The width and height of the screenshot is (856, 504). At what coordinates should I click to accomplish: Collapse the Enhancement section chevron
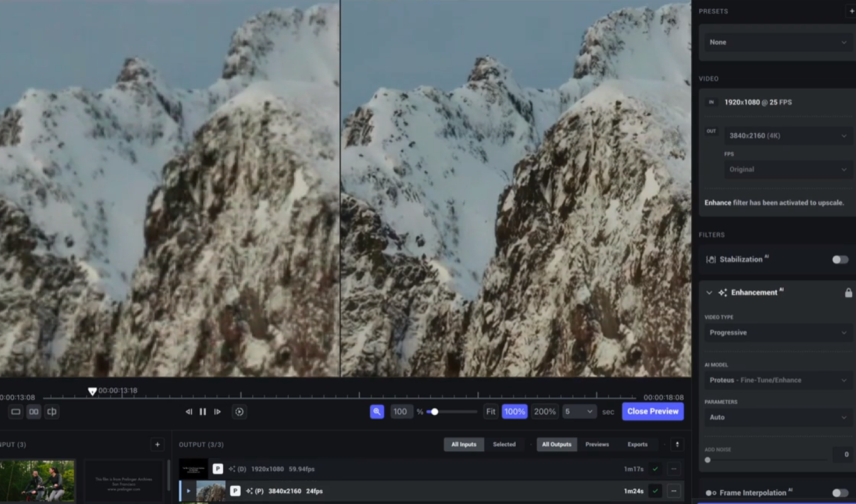point(709,293)
